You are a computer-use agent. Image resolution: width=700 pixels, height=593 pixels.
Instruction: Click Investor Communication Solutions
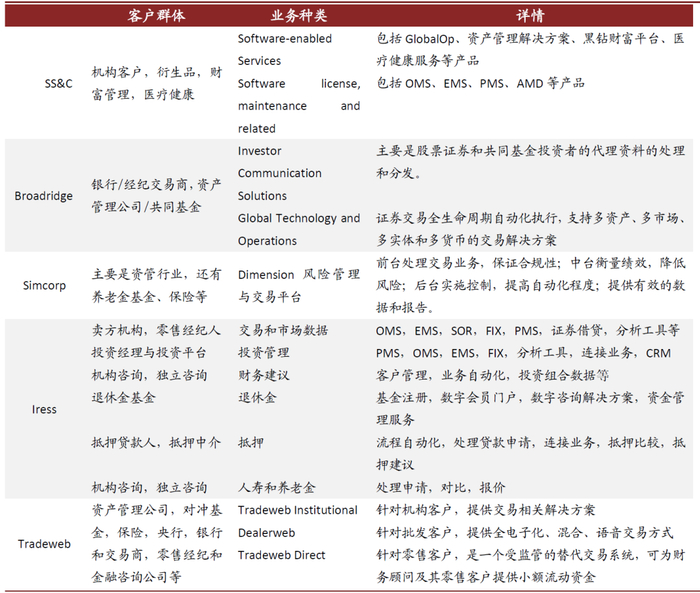click(279, 173)
